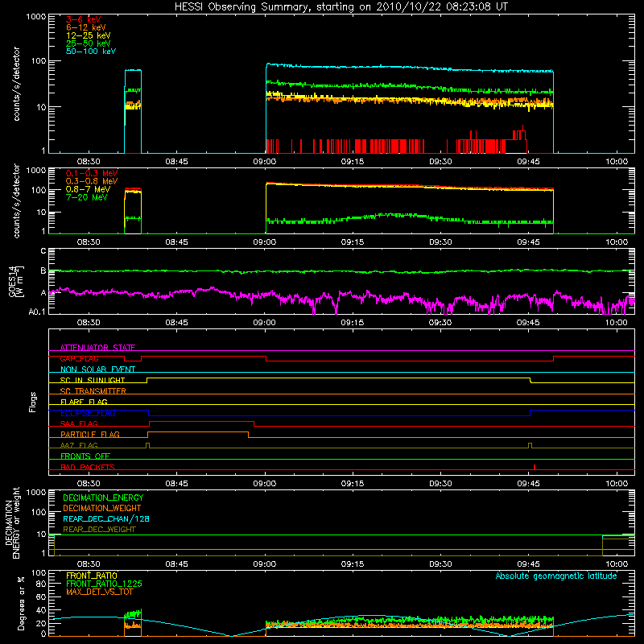Select the FLARE_FLAG label
This screenshot has height=644, width=644.
pyautogui.click(x=84, y=402)
